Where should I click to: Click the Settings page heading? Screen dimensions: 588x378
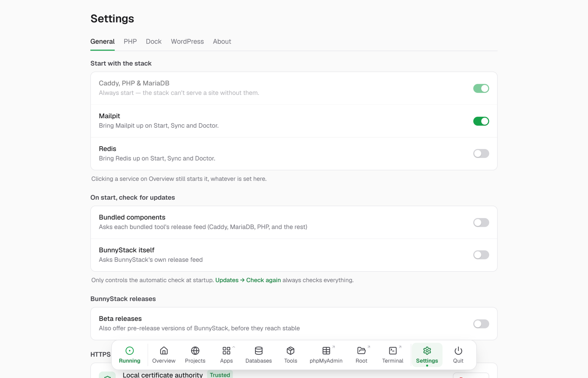tap(112, 19)
